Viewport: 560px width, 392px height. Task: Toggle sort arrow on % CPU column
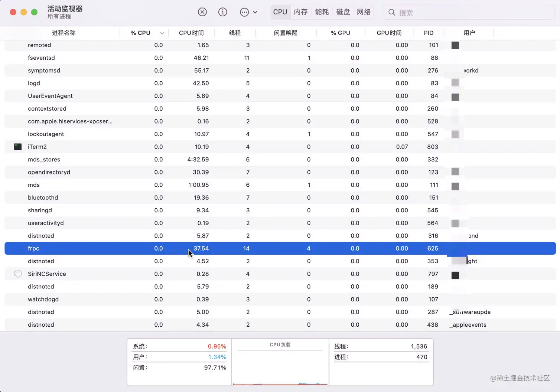162,33
